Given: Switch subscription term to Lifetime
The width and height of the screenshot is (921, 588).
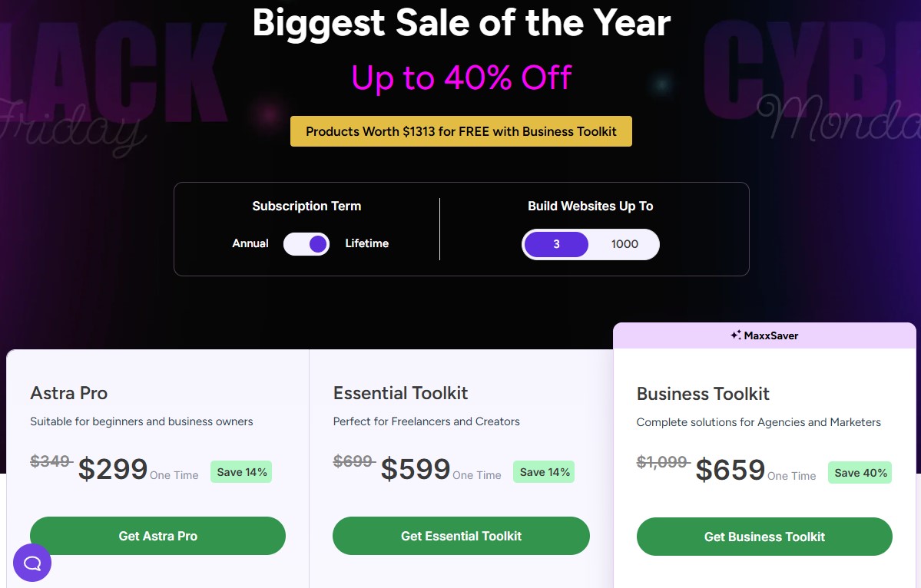Looking at the screenshot, I should (366, 243).
